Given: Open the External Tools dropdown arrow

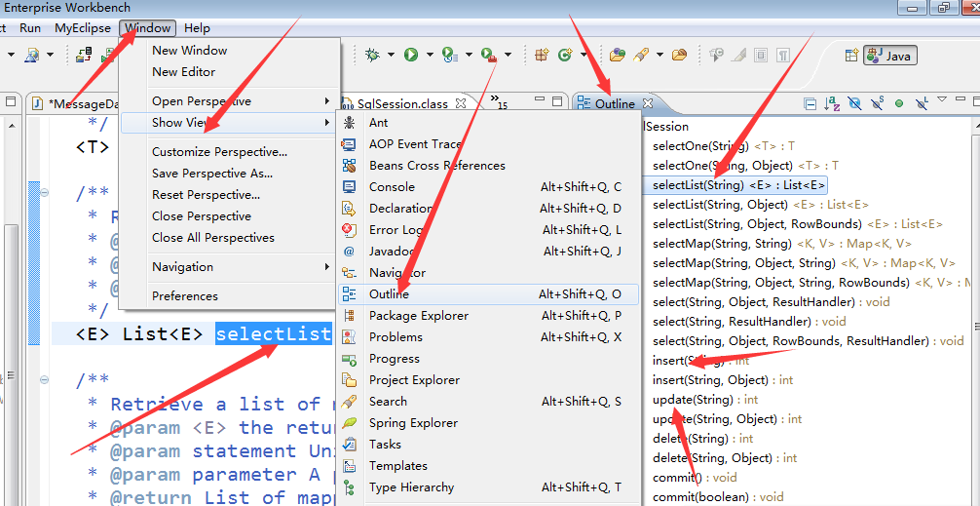Looking at the screenshot, I should point(508,55).
